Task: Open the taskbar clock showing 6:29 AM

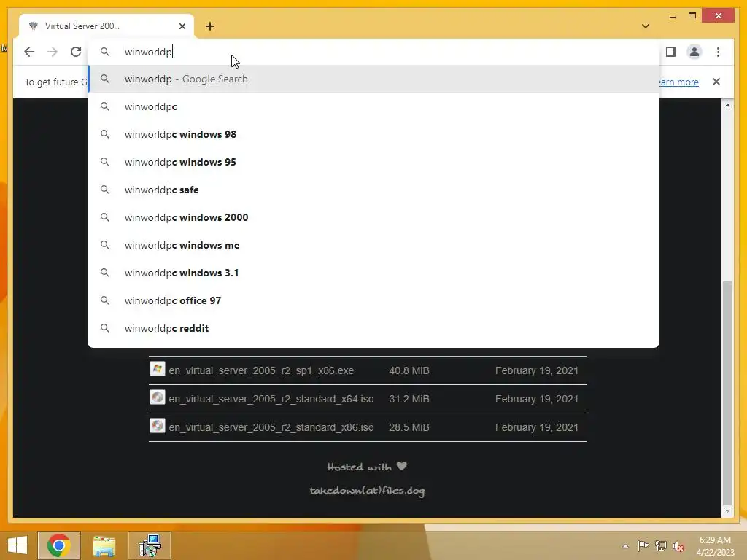Action: tap(715, 546)
